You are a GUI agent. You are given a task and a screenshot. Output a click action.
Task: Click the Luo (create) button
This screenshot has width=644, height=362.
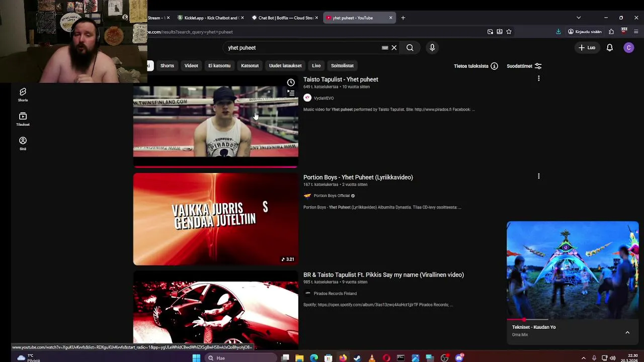pyautogui.click(x=587, y=48)
